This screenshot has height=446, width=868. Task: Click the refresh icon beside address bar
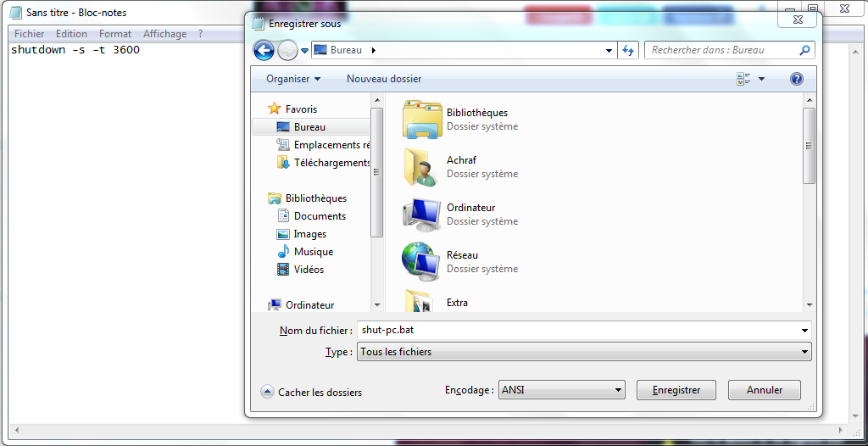pos(628,50)
